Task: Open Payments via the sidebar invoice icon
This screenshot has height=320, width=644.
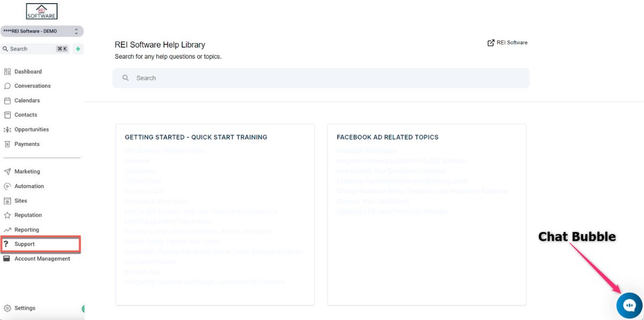Action: coord(8,144)
